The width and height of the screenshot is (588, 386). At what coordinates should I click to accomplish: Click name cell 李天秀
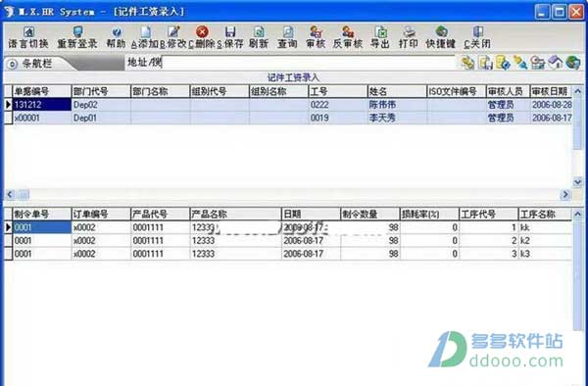pyautogui.click(x=397, y=118)
